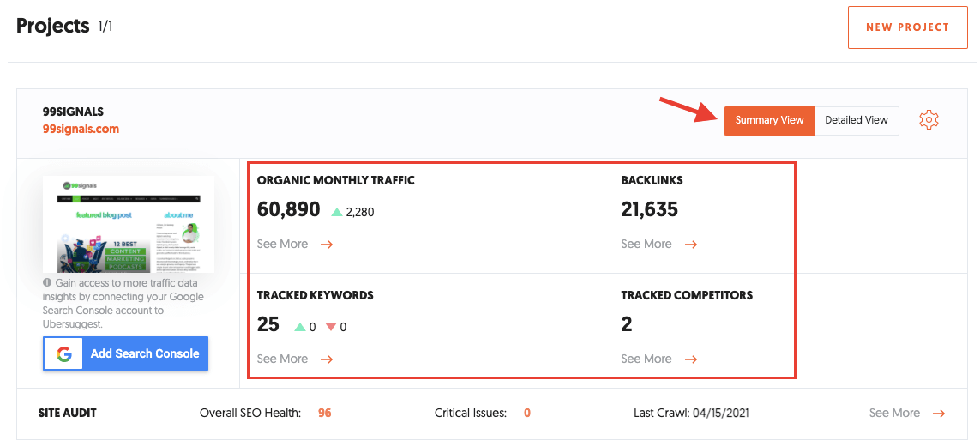This screenshot has height=447, width=980.
Task: See more backlinks details
Action: coord(646,245)
